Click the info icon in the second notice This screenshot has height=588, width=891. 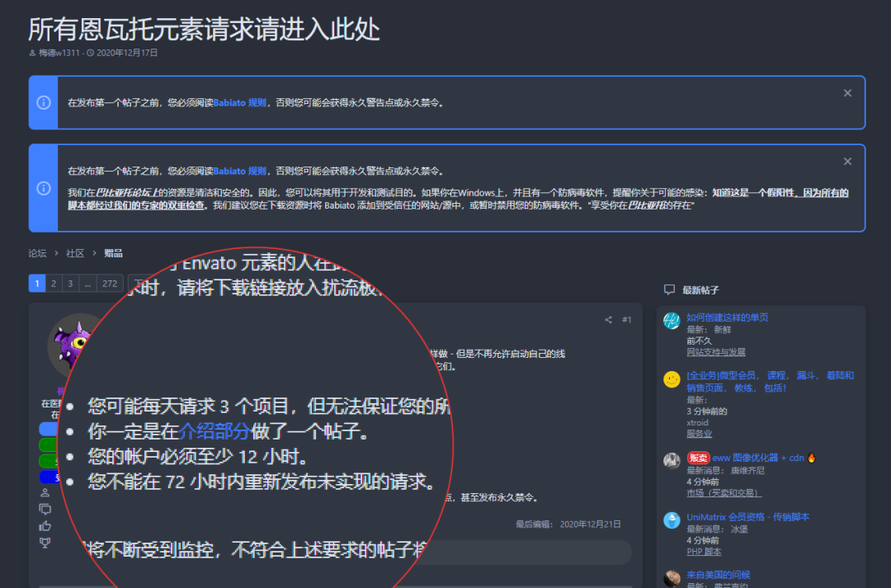click(x=44, y=188)
